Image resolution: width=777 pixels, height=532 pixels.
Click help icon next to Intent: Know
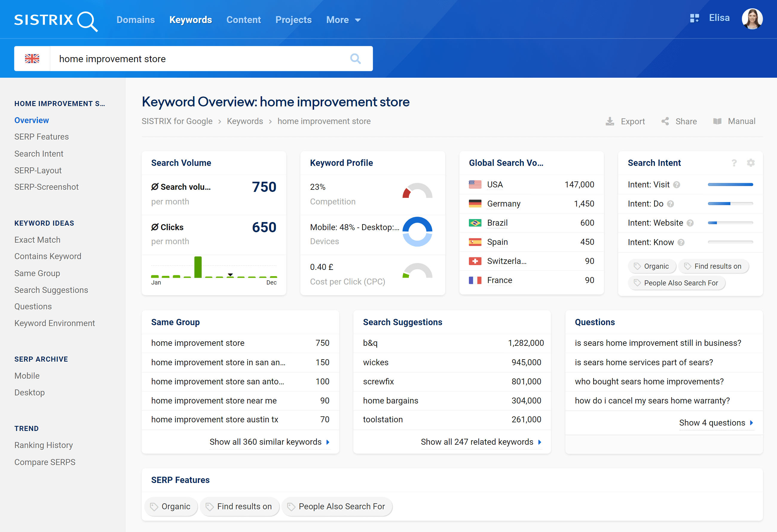pyautogui.click(x=681, y=242)
